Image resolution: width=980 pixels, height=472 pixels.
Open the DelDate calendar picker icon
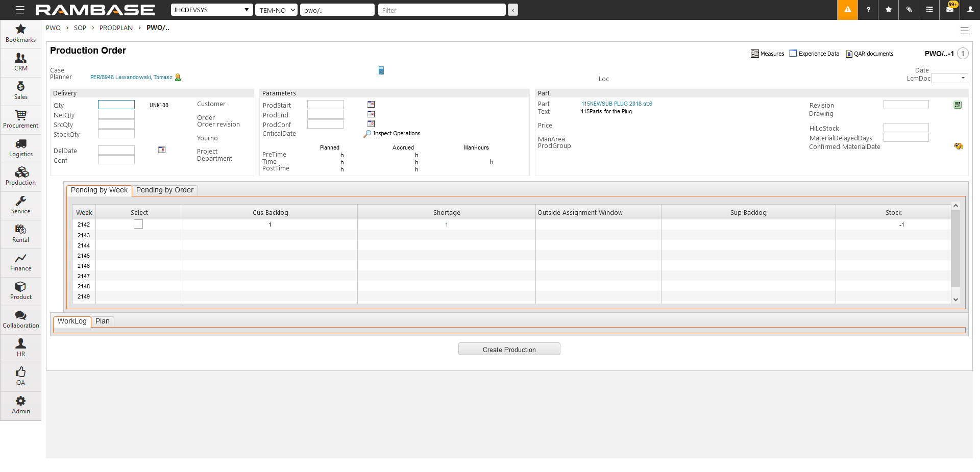tap(162, 150)
